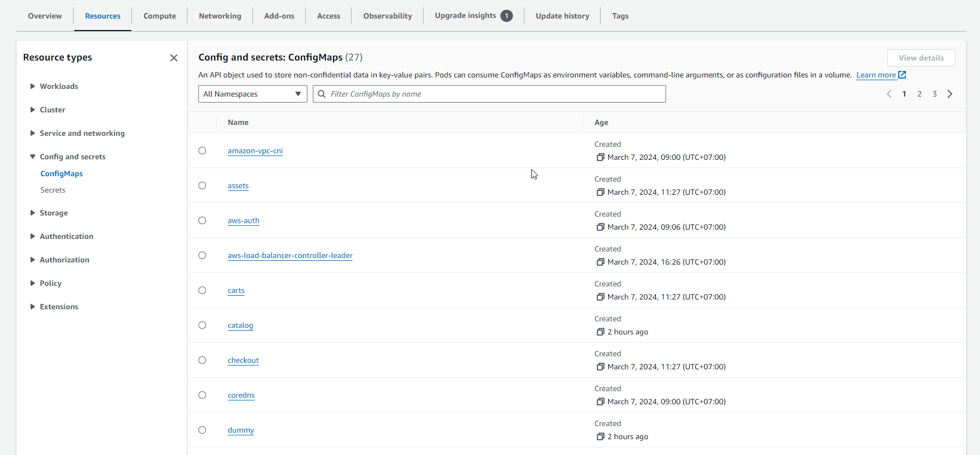Click the View details button

921,58
